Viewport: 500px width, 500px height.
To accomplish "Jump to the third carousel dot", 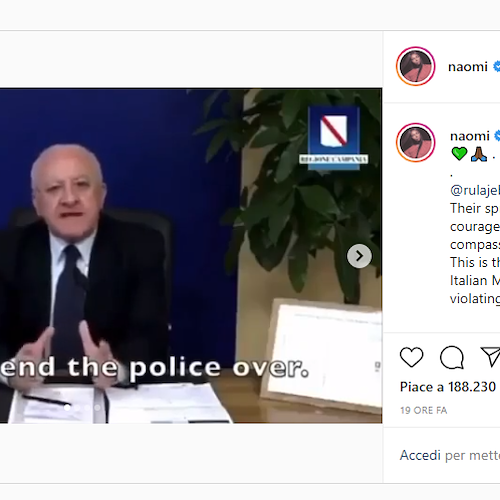I will click(87, 407).
